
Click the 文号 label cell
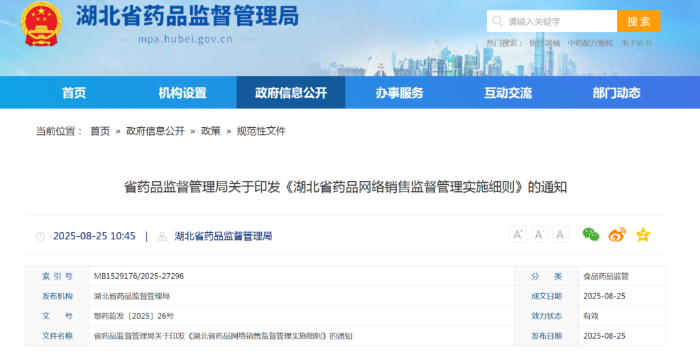(57, 316)
